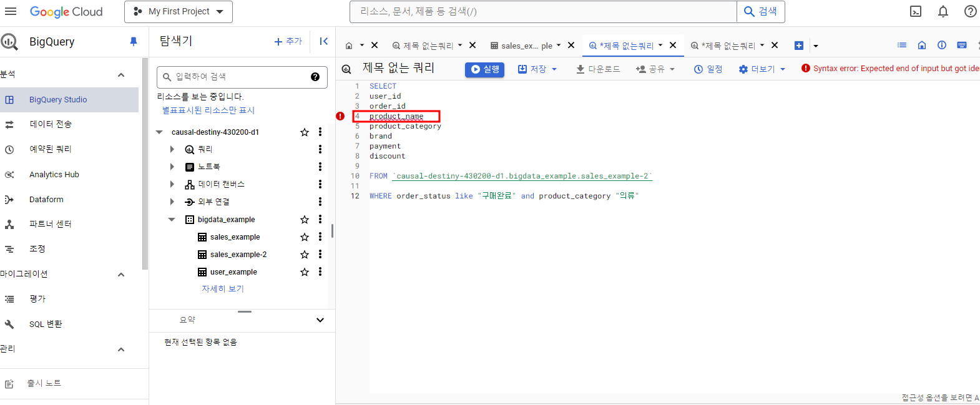Click the info icon in tab bar
Screen dimensions: 980x405
click(942, 45)
